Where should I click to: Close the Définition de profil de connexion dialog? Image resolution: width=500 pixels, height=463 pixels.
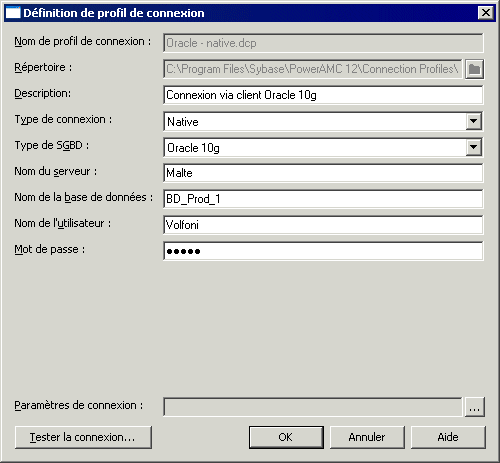click(486, 13)
